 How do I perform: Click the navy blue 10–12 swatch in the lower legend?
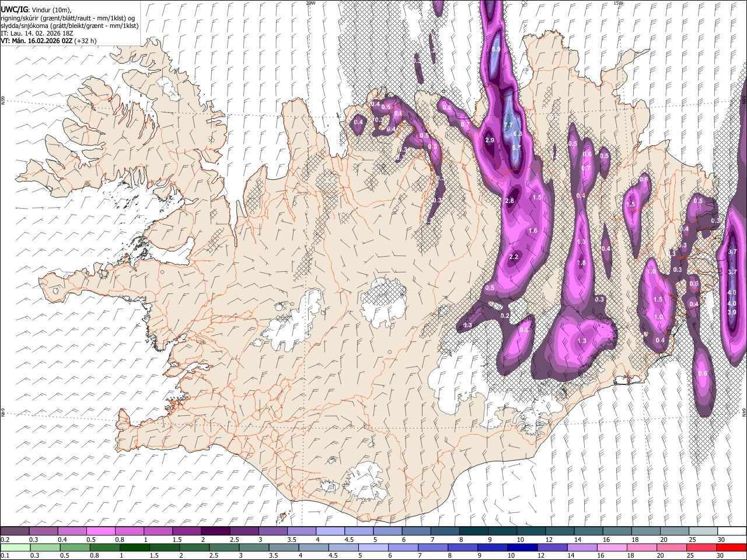(522, 547)
